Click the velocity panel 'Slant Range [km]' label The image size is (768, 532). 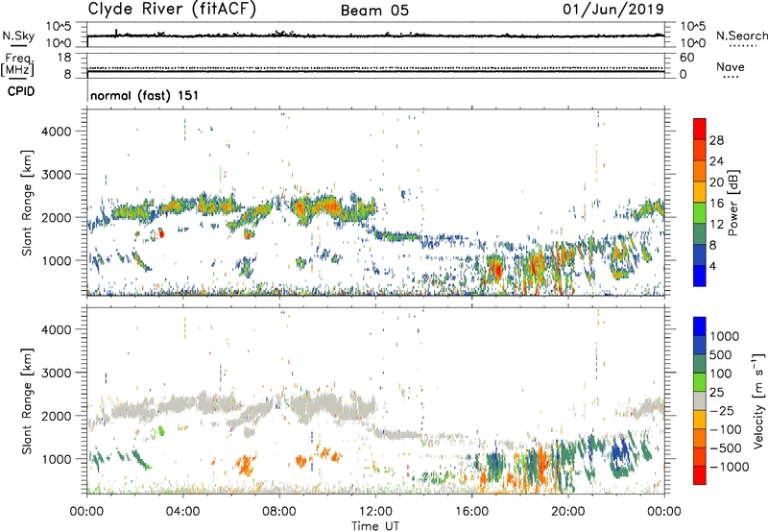coord(27,400)
